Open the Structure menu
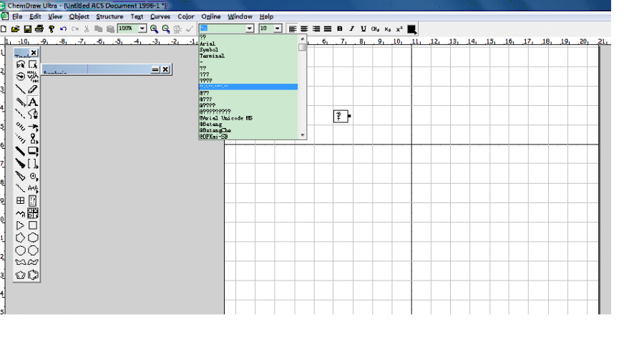 tap(109, 16)
